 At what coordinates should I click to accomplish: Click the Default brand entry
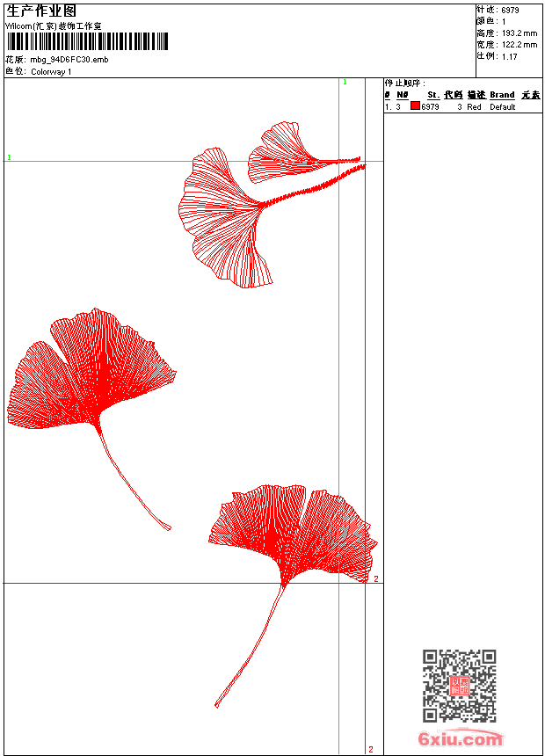[503, 106]
